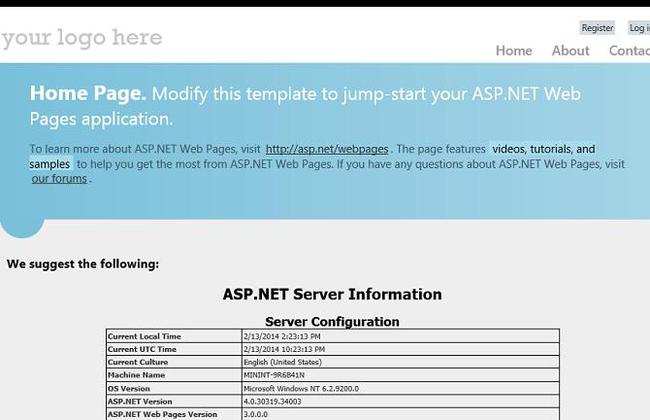The height and width of the screenshot is (420, 650).
Task: Click the highlighted word 'samples'
Action: point(50,164)
